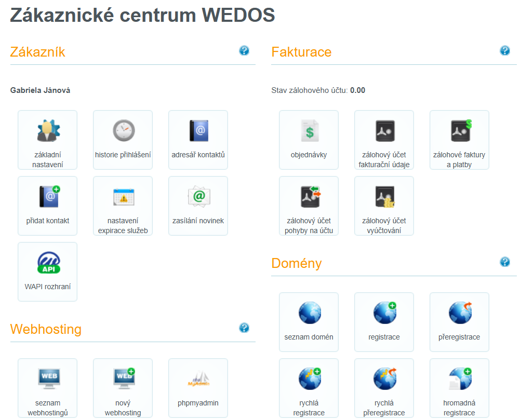
Task: Open WAPI rozhraní API tile
Action: [x=47, y=272]
